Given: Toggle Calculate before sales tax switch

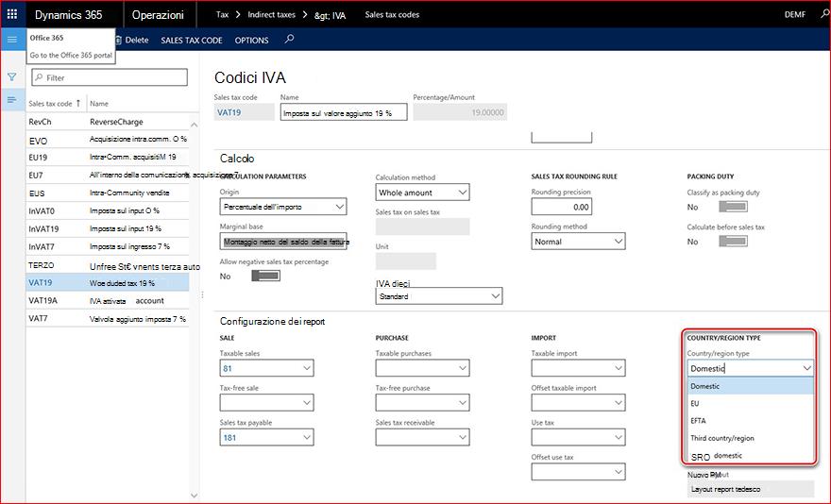Looking at the screenshot, I should [733, 241].
